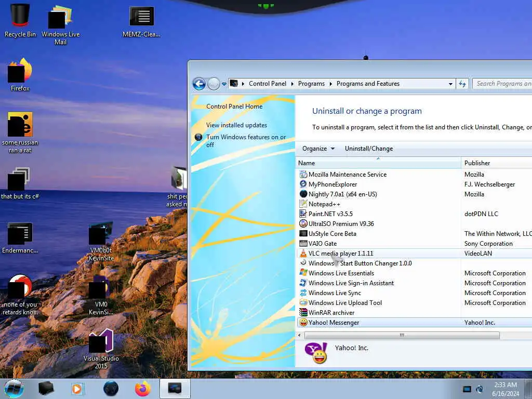The height and width of the screenshot is (399, 532).
Task: Click Programs in the breadcrumb path
Action: click(311, 84)
